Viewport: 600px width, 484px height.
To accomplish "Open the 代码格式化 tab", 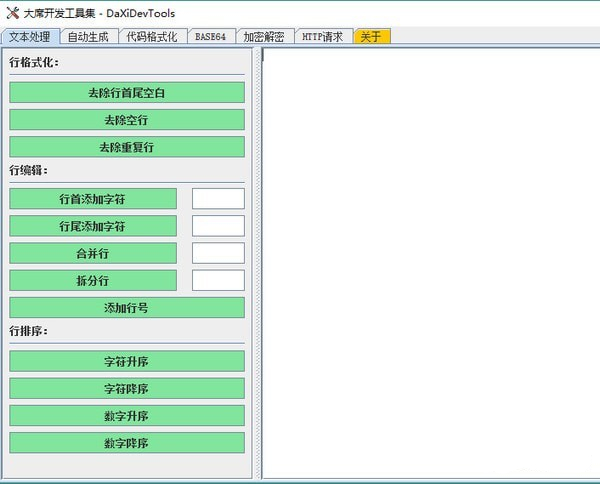I will point(152,37).
